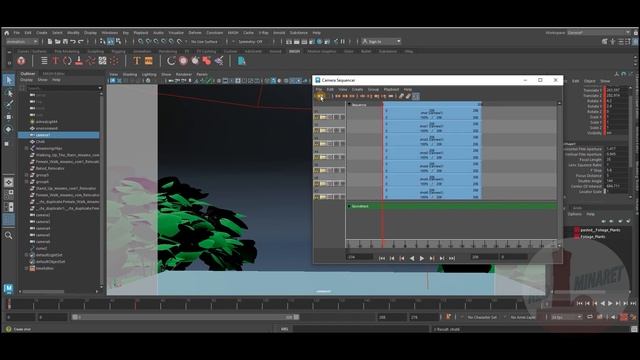Click Create Shot icon in Camera Sequencer
Screen dimensions: 640x360
[320, 96]
